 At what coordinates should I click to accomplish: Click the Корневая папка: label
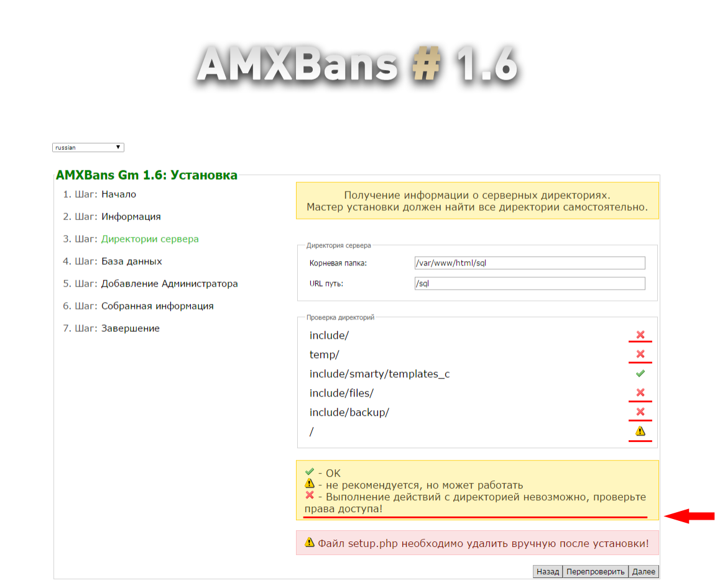(338, 263)
